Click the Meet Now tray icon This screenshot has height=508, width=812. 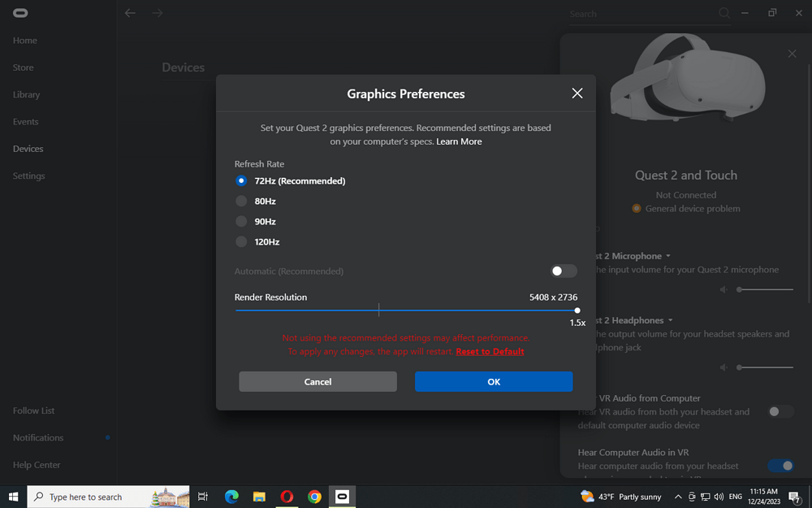coord(692,497)
